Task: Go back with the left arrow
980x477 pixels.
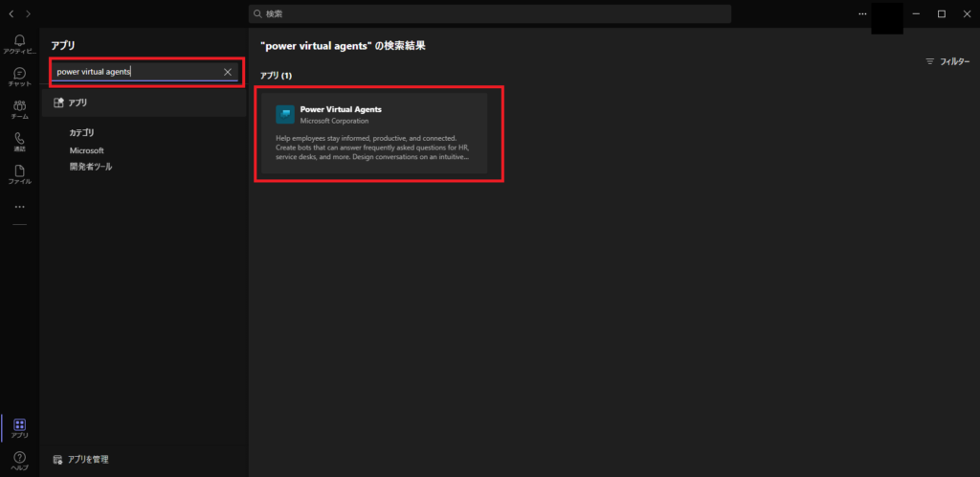Action: pos(11,13)
